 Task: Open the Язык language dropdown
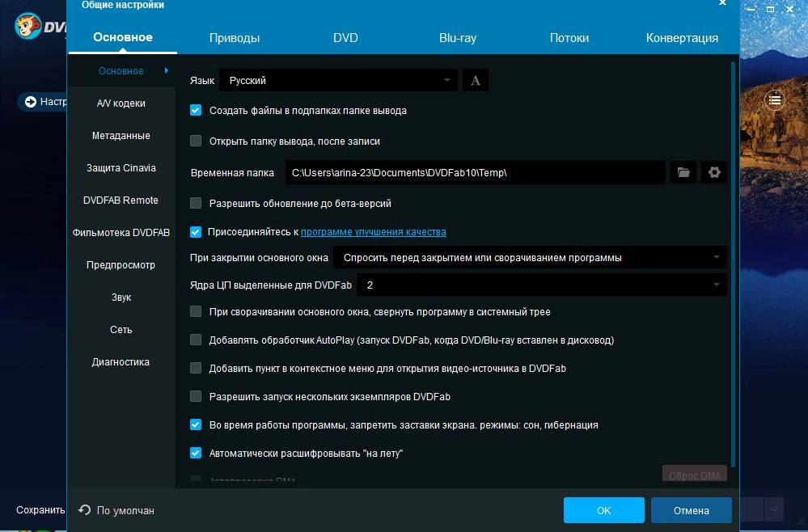338,80
